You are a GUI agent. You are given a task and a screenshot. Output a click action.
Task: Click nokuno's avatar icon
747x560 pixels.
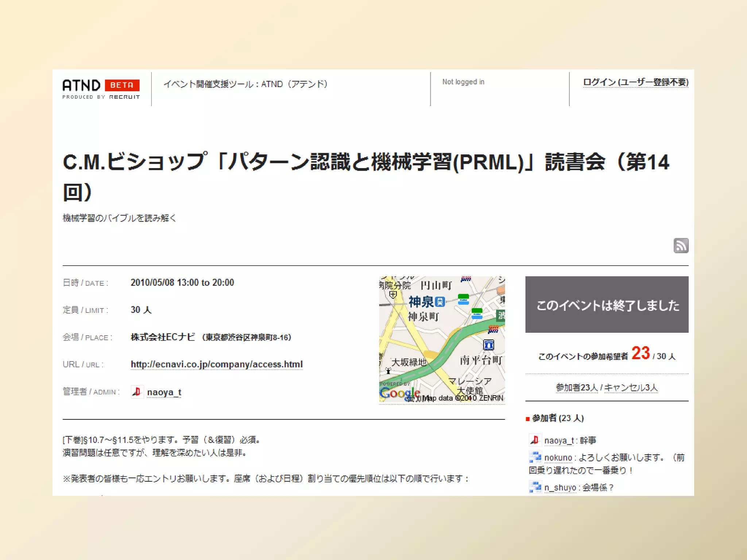point(535,457)
